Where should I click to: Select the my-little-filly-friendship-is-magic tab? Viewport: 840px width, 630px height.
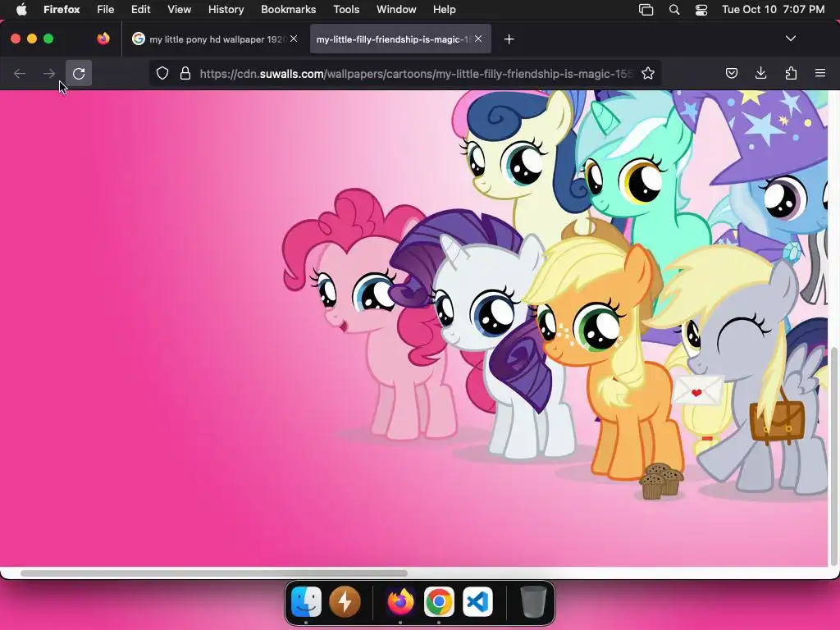coord(400,39)
